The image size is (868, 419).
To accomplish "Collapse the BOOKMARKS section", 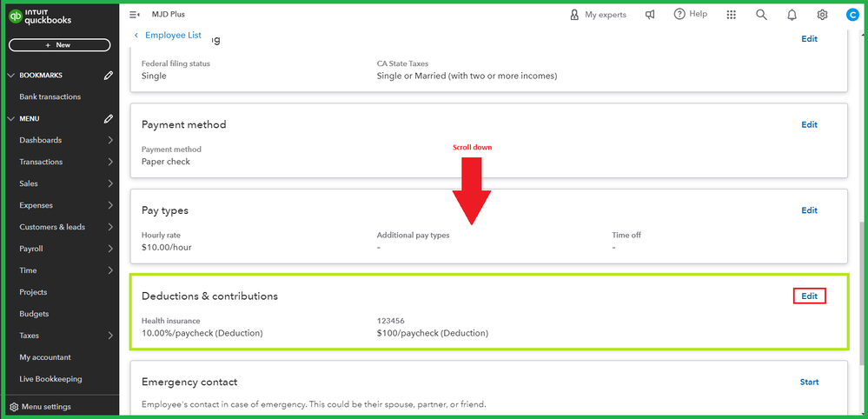I will pyautogui.click(x=11, y=76).
